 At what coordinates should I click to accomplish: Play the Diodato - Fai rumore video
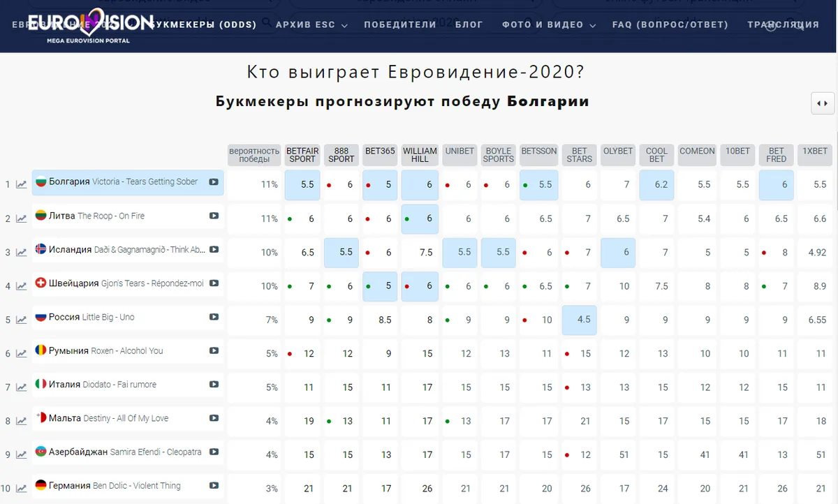coord(214,385)
